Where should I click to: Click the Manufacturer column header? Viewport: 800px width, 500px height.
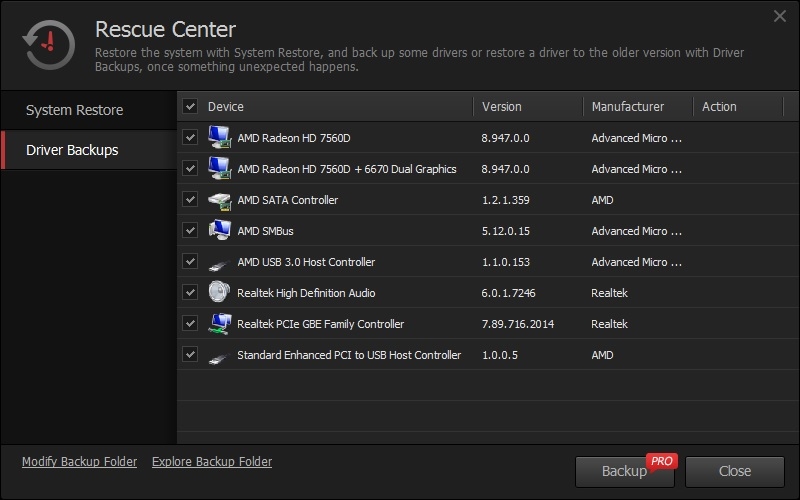pyautogui.click(x=628, y=107)
